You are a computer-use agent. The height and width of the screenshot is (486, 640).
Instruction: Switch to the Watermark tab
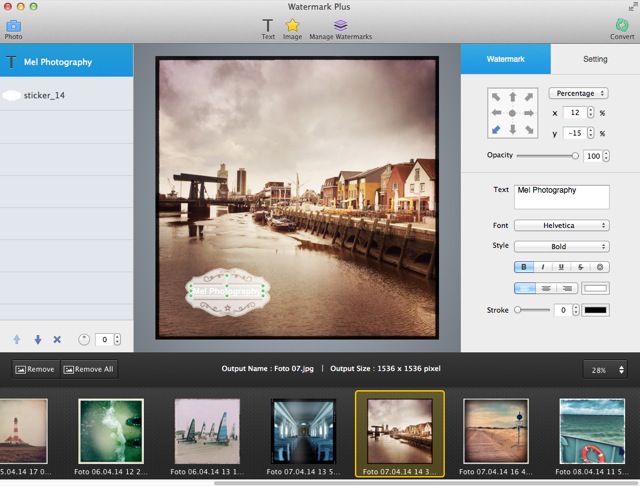(x=505, y=59)
